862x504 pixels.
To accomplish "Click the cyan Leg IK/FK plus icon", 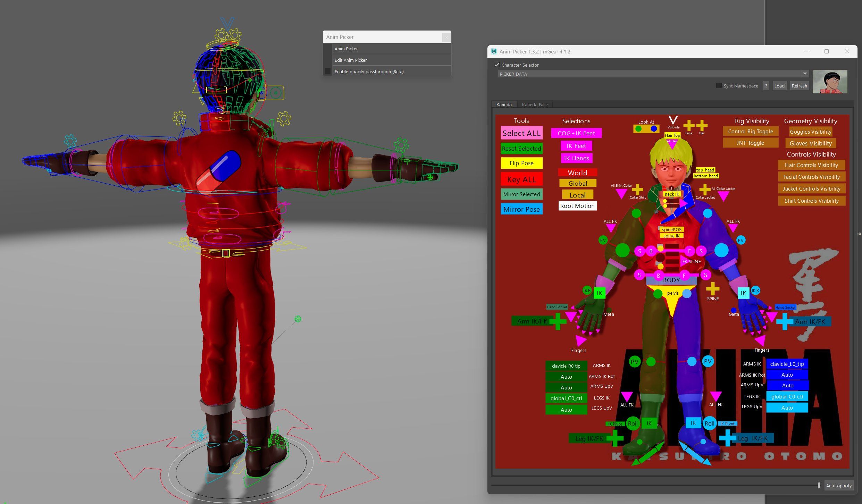I will [727, 438].
